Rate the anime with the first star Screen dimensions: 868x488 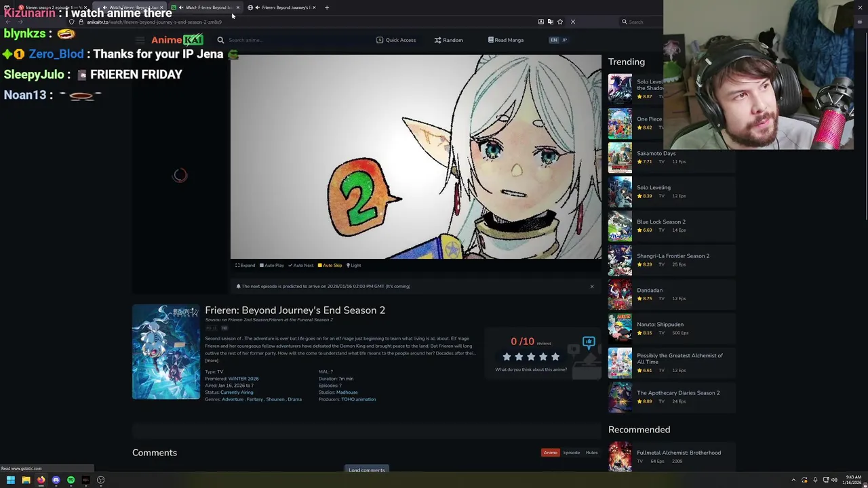coord(507,357)
